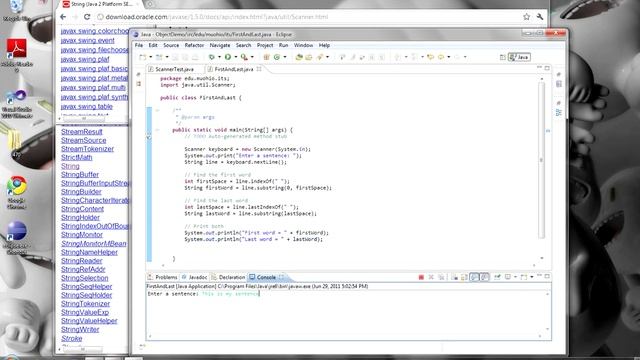
Task: Toggle Show Console When Standard Out Changes
Action: 474,277
